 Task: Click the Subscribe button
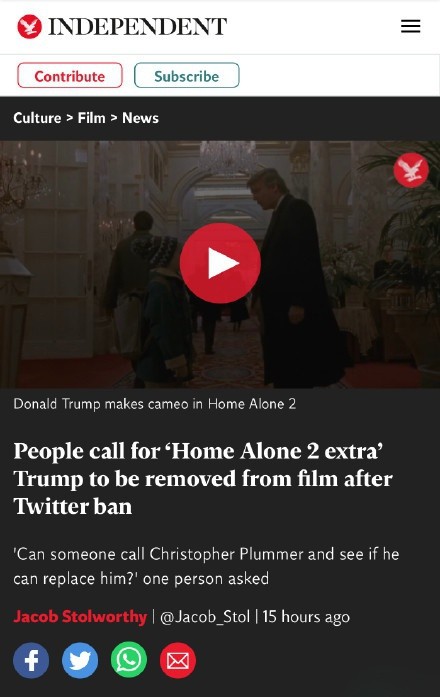coord(187,76)
